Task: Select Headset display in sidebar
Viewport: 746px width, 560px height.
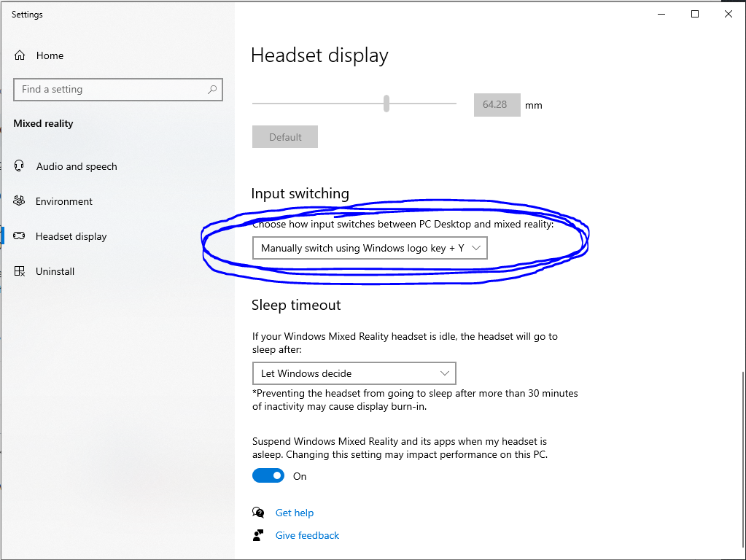Action: [x=71, y=236]
